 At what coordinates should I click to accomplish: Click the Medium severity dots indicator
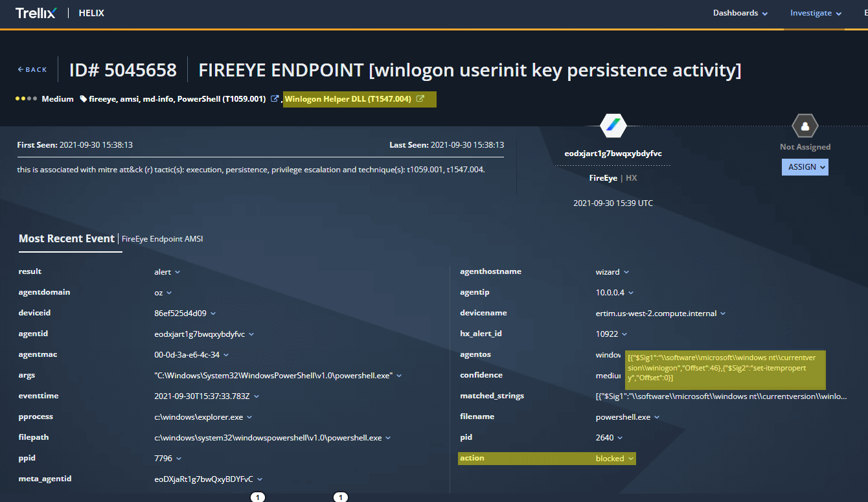click(26, 99)
